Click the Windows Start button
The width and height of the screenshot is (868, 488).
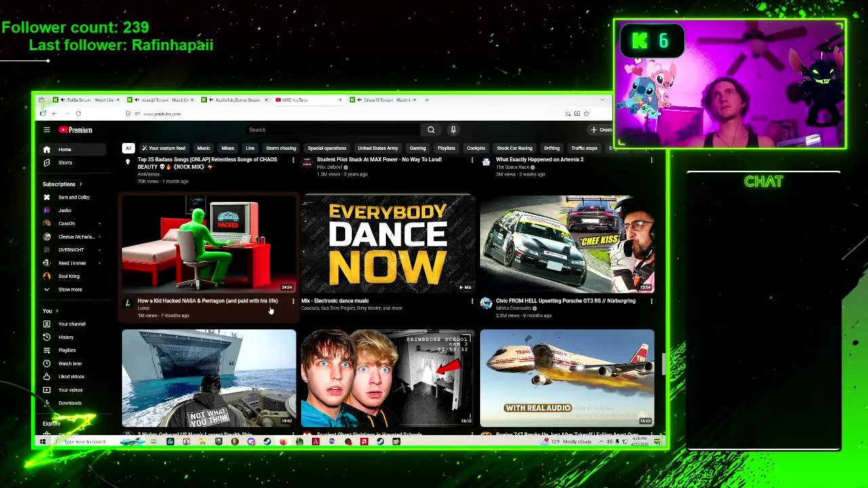[42, 442]
